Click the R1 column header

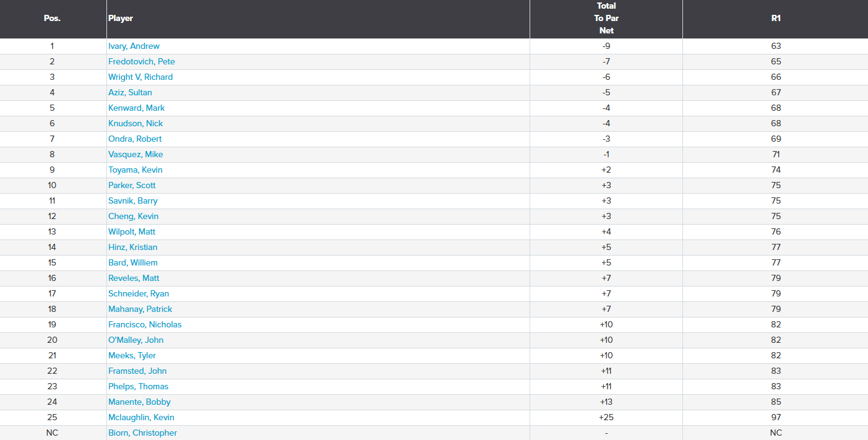pyautogui.click(x=776, y=19)
